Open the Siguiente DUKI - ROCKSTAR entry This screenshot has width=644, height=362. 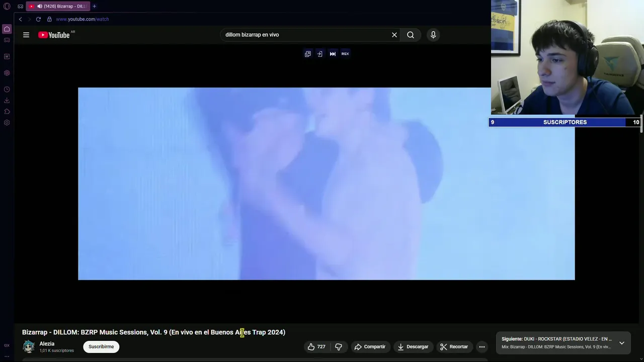(x=556, y=339)
